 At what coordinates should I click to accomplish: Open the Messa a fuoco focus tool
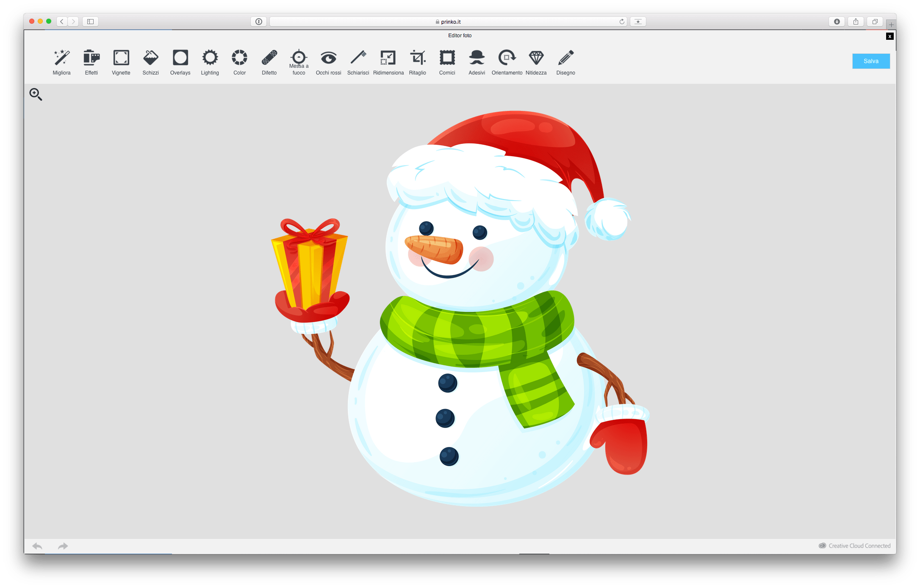pyautogui.click(x=299, y=62)
